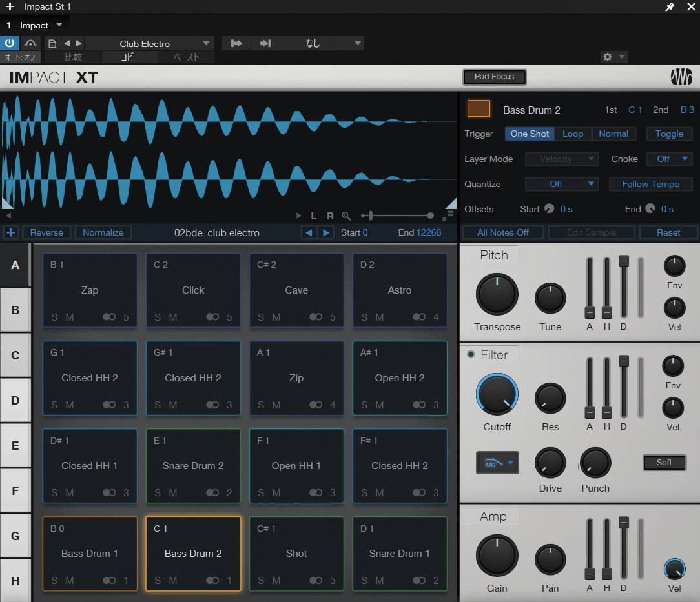Select pad bank A

15,265
